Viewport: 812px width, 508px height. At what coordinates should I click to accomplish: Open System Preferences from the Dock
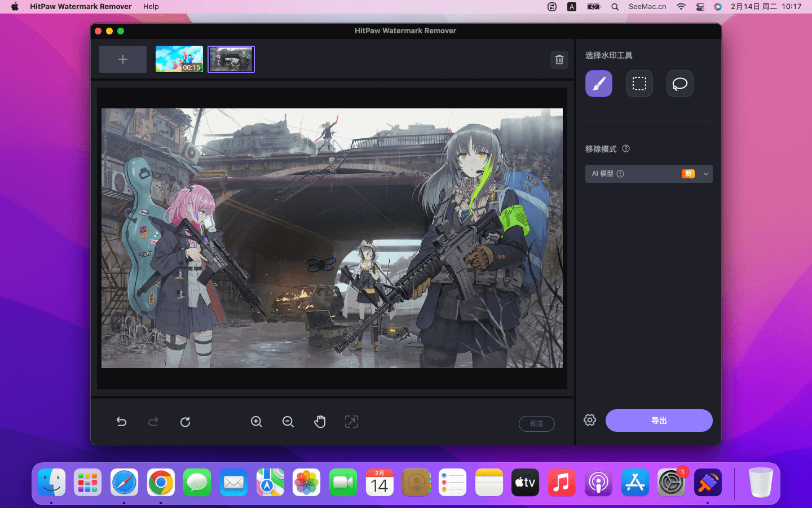(671, 483)
